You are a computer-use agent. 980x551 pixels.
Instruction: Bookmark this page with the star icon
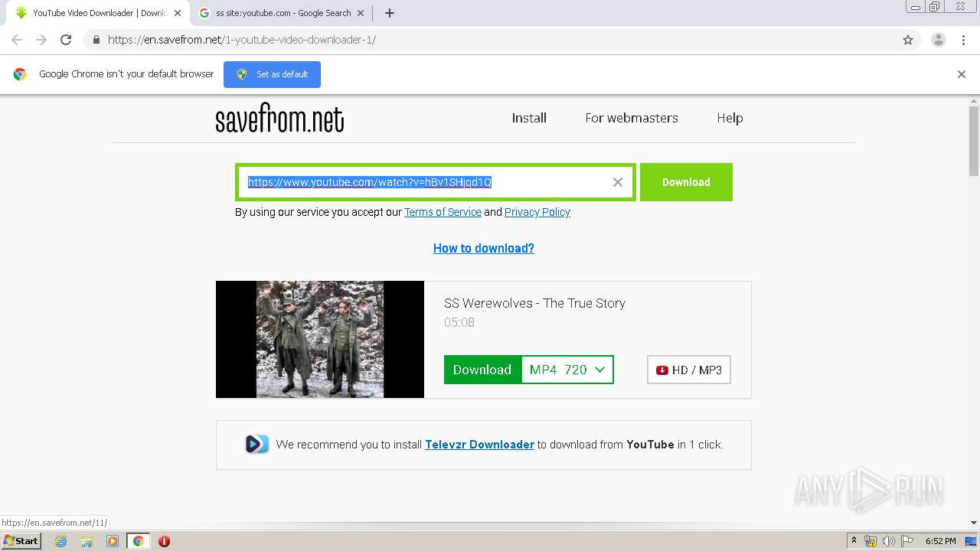coord(908,40)
